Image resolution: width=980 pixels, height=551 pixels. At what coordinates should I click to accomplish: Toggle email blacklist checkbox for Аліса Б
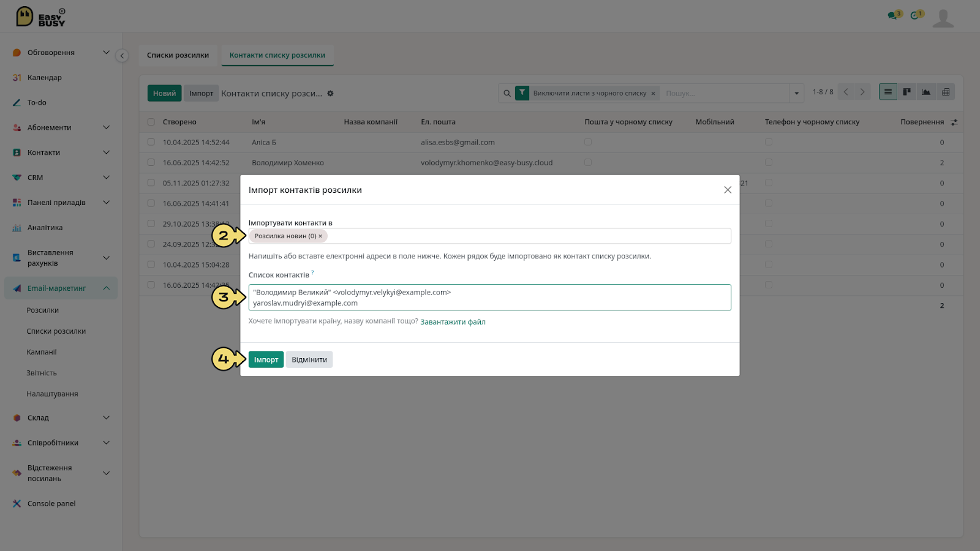point(588,142)
